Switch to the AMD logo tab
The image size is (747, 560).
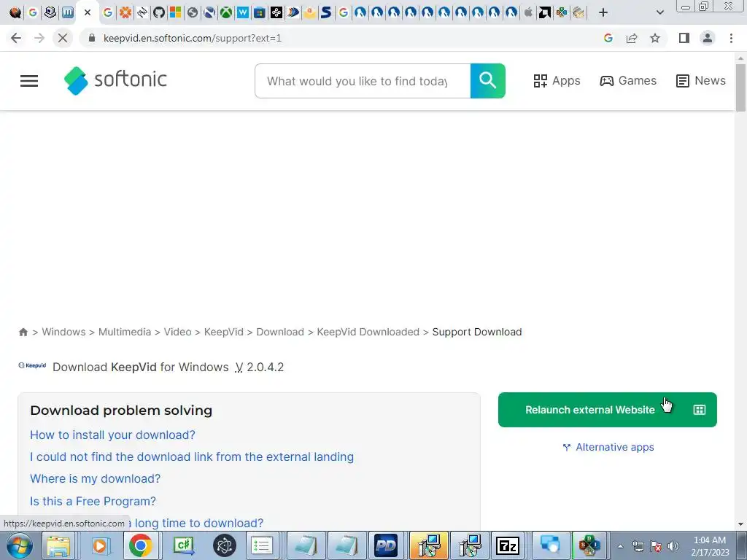544,12
